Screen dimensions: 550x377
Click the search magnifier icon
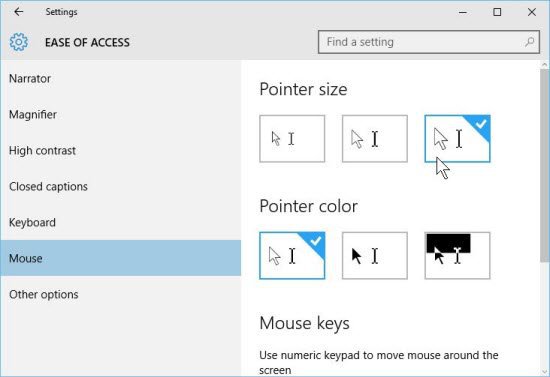click(x=530, y=42)
